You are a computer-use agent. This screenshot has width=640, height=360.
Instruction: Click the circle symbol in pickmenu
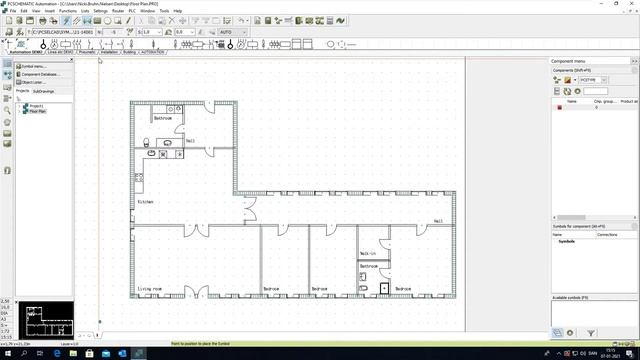point(330,44)
